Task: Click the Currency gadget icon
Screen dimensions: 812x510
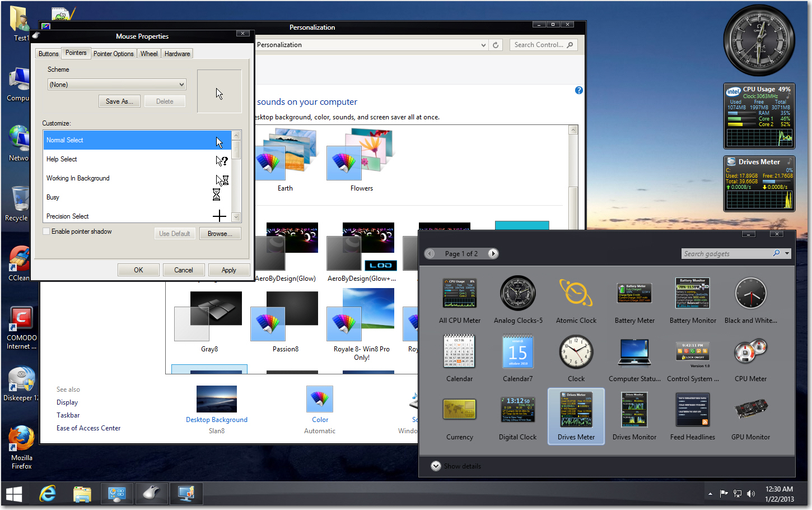Action: (459, 410)
